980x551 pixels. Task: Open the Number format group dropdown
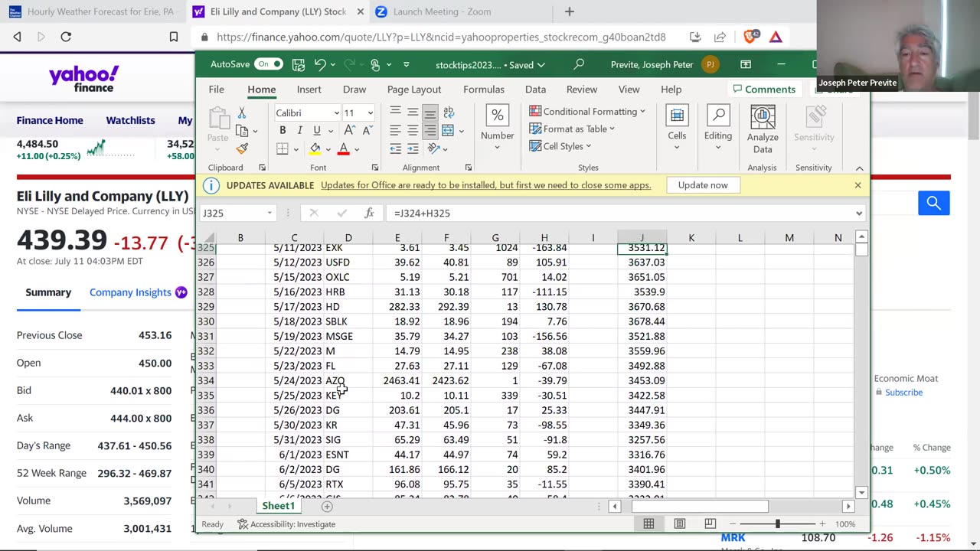click(x=497, y=129)
